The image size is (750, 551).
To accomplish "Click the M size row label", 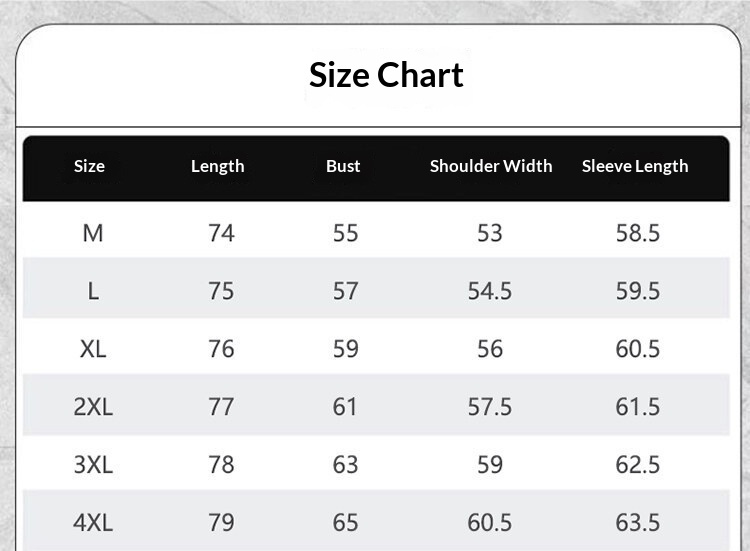I will point(93,233).
